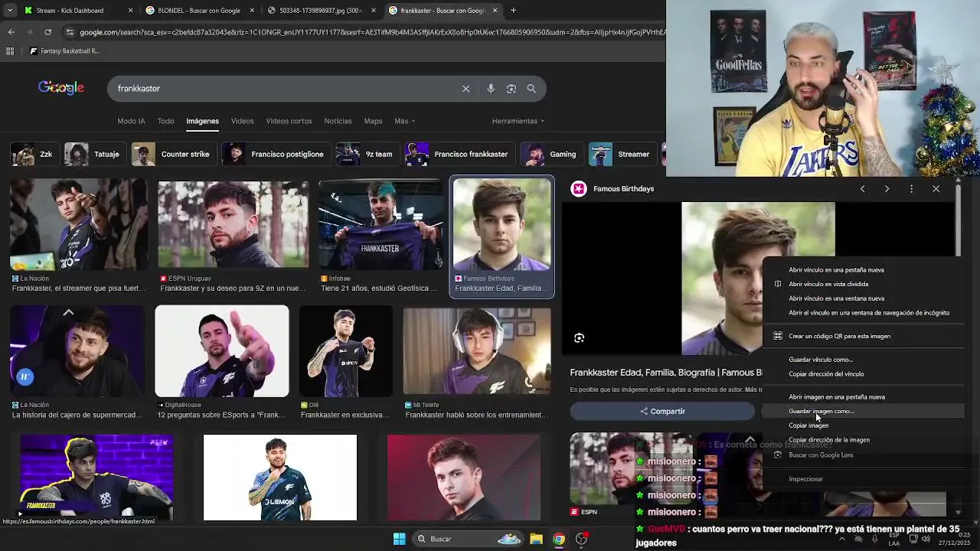Screen dimensions: 980x551
Task: Open the three-dot options in image panel
Action: [911, 189]
